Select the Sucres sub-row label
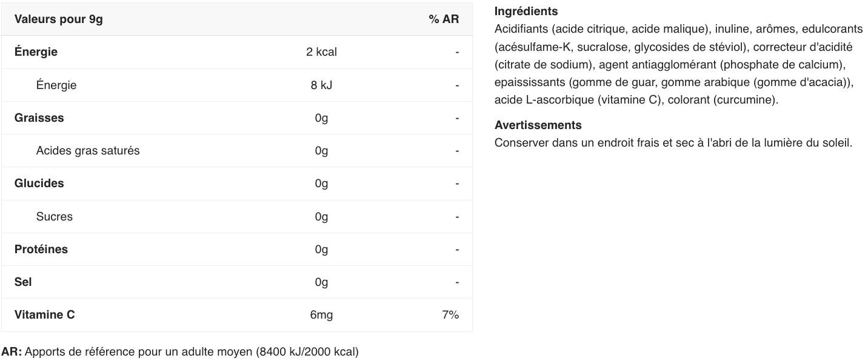The width and height of the screenshot is (868, 361). [54, 217]
